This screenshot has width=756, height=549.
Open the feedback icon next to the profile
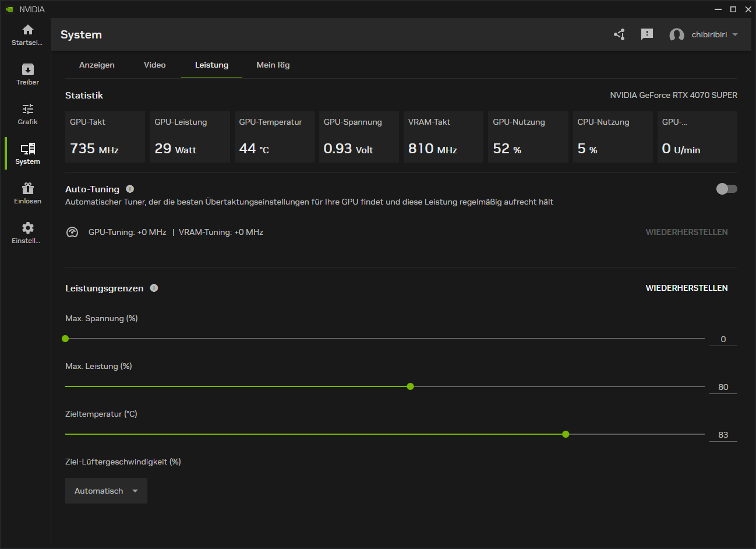click(647, 34)
